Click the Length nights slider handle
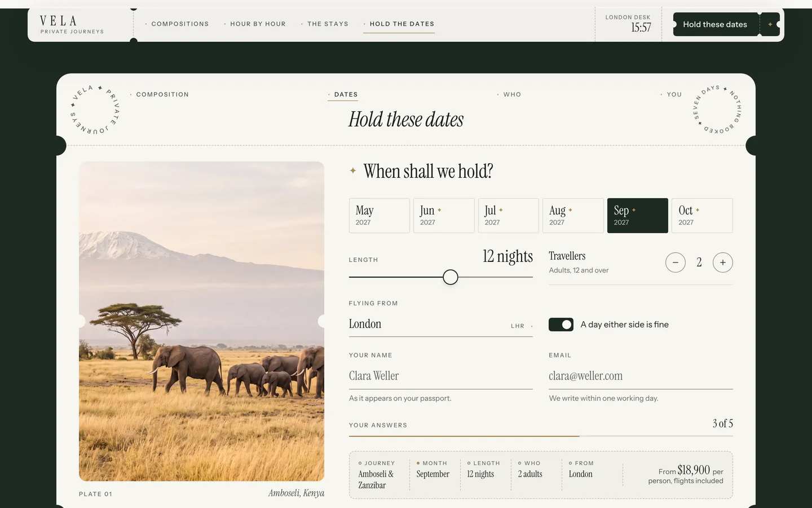Screen dimensions: 812x508 pos(450,277)
